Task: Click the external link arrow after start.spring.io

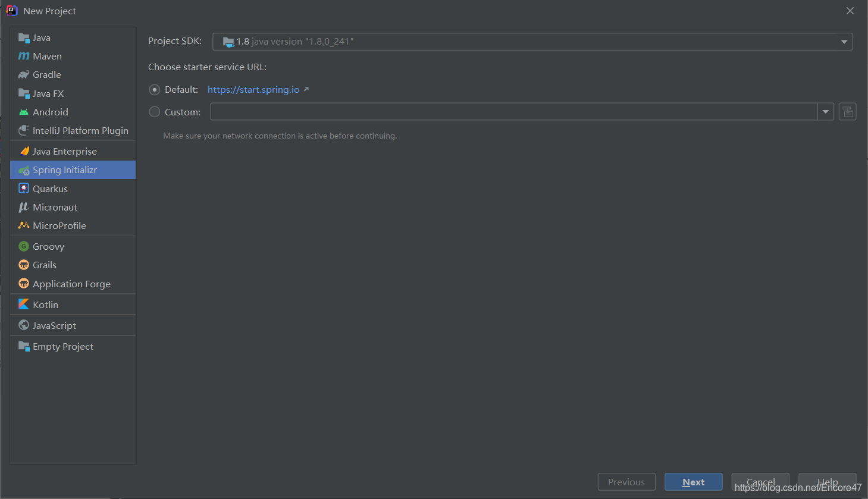Action: (x=306, y=89)
